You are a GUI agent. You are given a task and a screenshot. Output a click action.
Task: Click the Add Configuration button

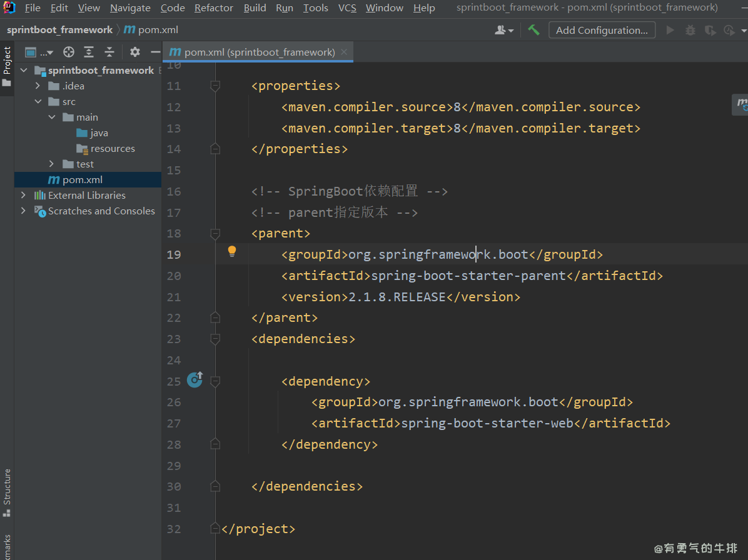pos(602,30)
